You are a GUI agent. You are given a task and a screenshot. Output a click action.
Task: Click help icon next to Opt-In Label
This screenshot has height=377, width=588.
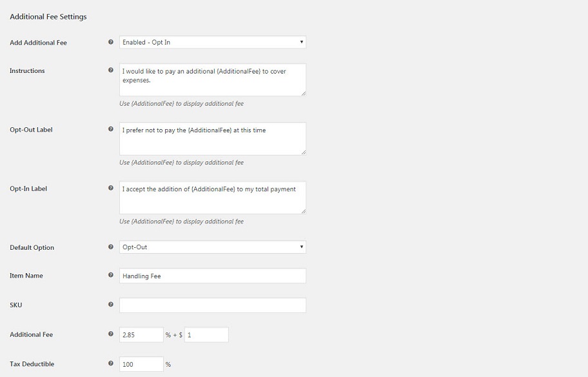(x=111, y=188)
